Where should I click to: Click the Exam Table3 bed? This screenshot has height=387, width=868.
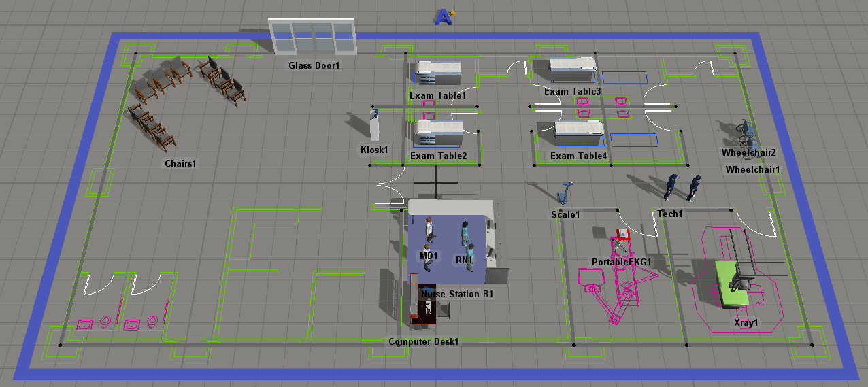click(x=573, y=69)
